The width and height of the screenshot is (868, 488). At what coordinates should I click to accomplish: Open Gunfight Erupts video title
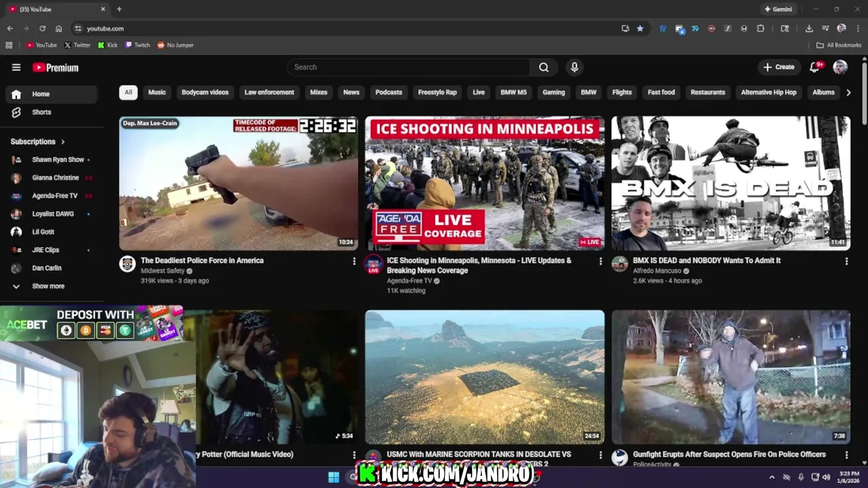tap(729, 454)
